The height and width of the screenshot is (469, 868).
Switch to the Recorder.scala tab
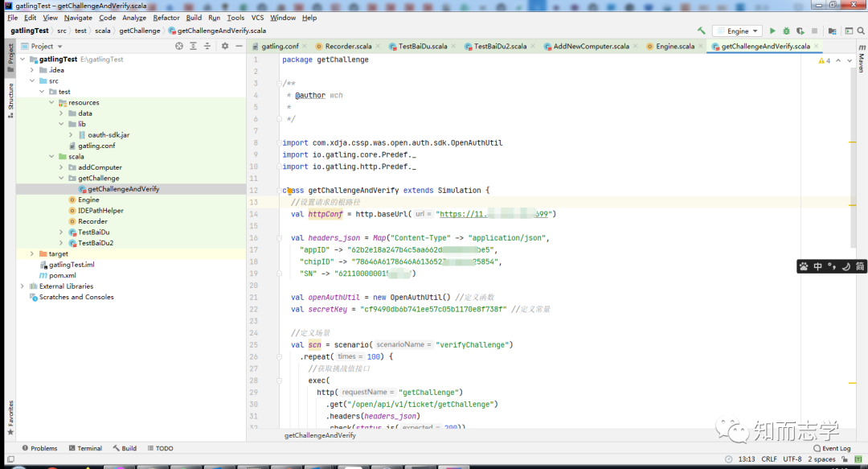[348, 46]
